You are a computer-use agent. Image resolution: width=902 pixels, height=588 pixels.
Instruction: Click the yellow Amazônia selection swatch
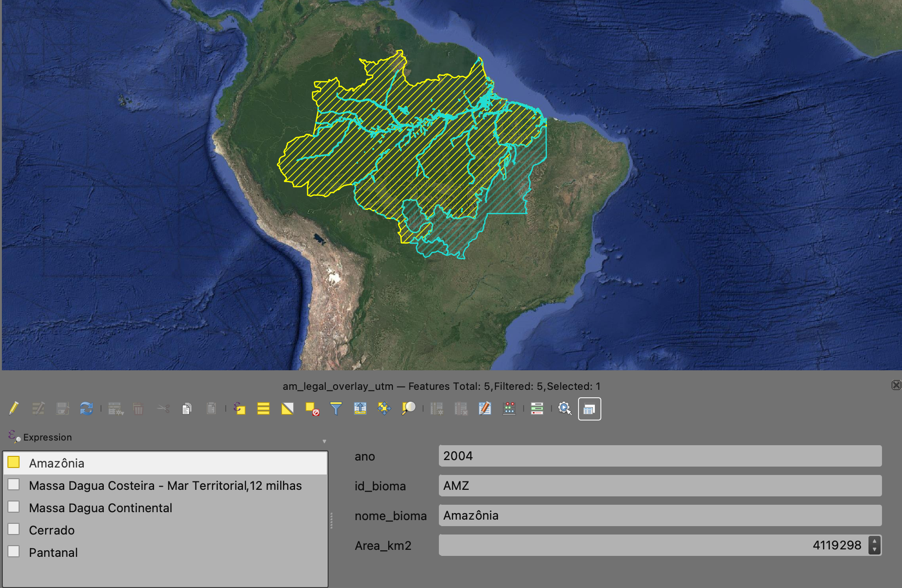(13, 462)
